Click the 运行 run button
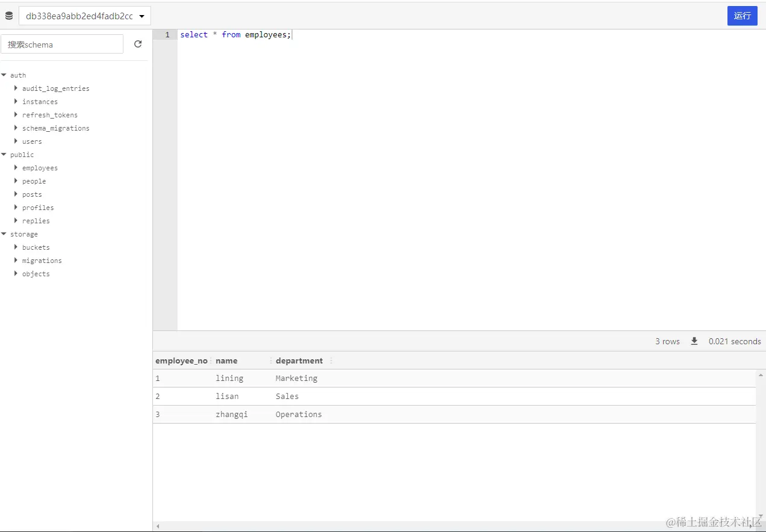 [743, 16]
